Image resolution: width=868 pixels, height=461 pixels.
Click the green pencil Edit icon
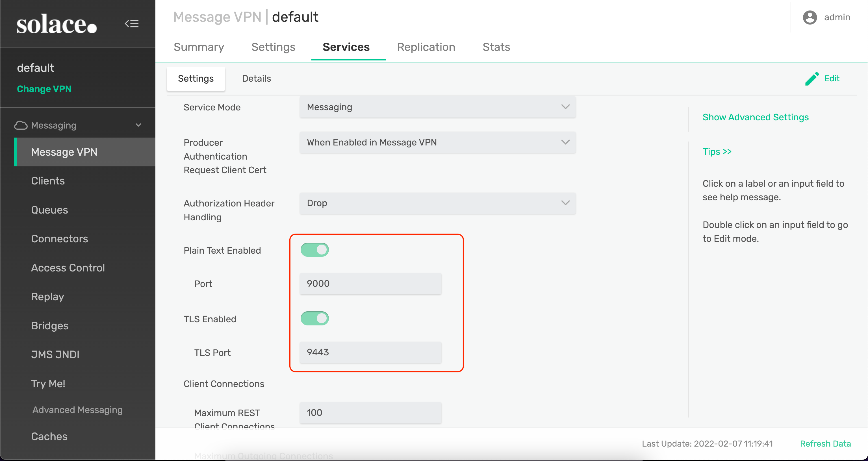812,79
